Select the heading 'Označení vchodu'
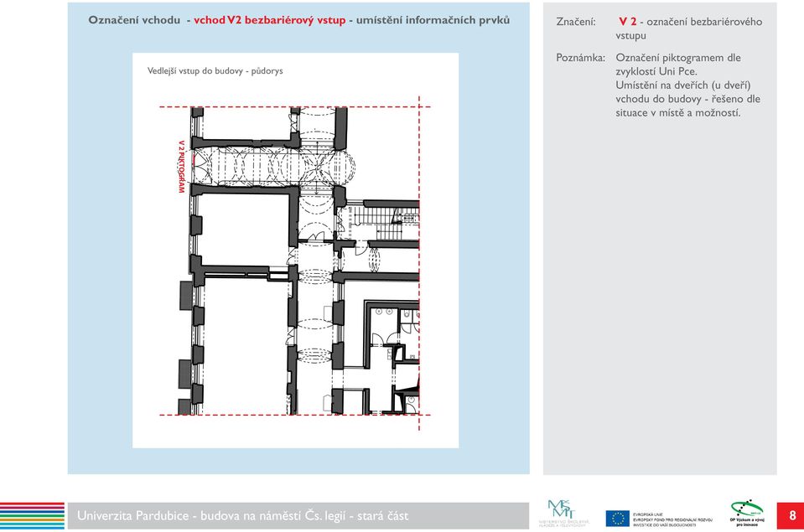This screenshot has width=804, height=532. click(134, 20)
